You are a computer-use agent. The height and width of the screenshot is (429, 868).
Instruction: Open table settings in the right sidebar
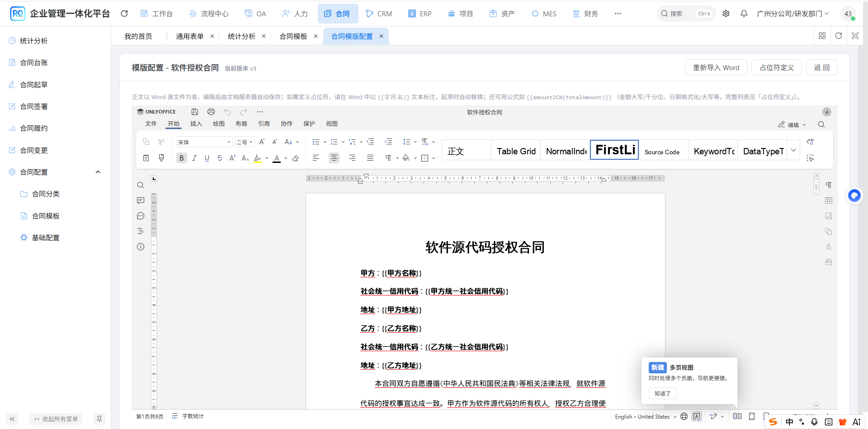click(x=829, y=200)
